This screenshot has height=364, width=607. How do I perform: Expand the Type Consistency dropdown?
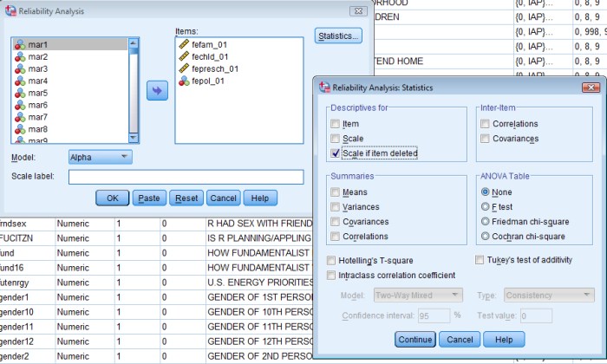tap(548, 296)
